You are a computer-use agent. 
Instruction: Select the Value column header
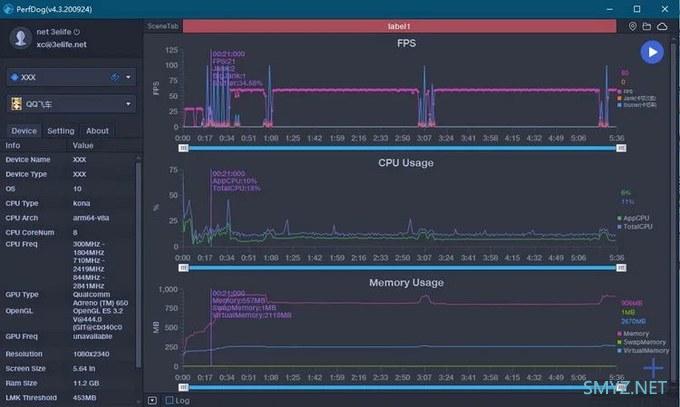click(83, 145)
